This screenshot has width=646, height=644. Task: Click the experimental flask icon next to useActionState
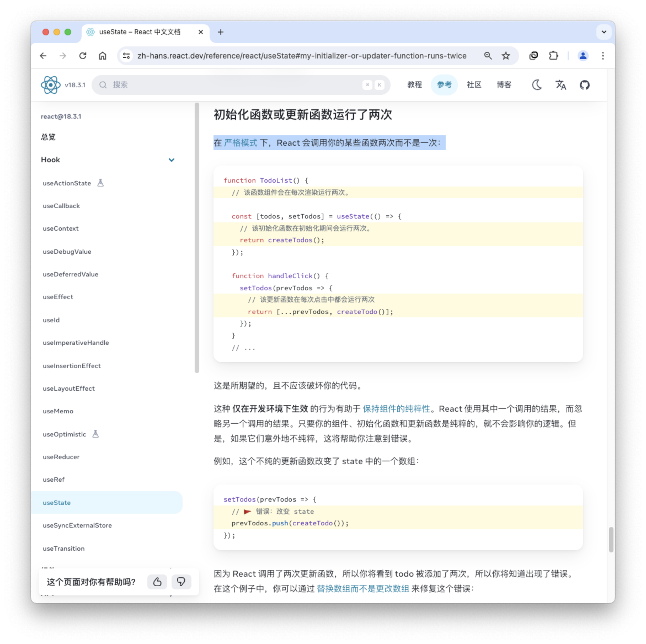[x=101, y=183]
